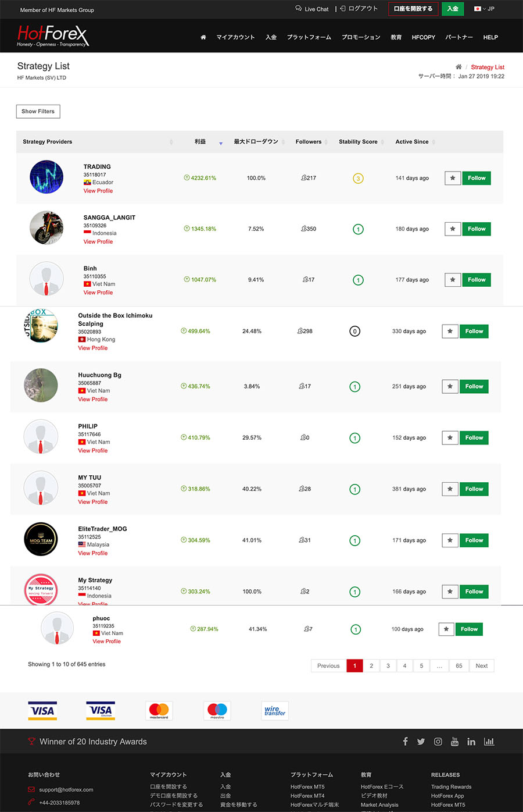Click the breadcrumb home icon
Screen dimensions: 523x812
point(458,67)
